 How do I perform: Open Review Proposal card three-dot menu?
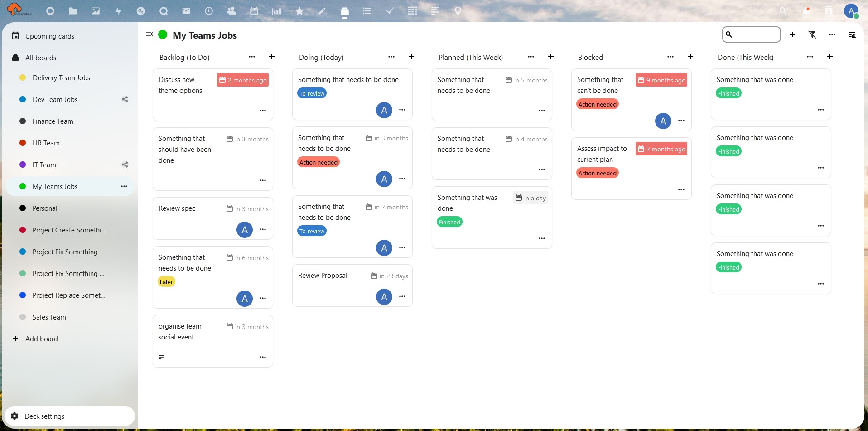(402, 296)
